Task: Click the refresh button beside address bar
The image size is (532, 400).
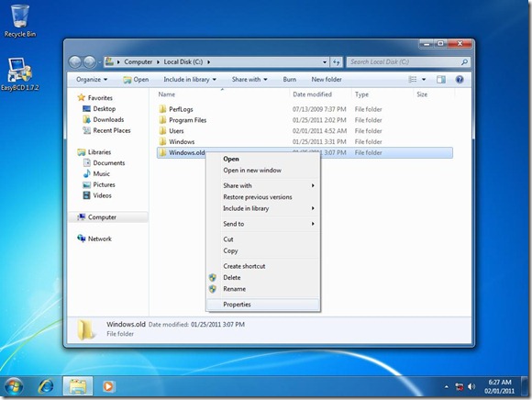Action: coord(336,62)
